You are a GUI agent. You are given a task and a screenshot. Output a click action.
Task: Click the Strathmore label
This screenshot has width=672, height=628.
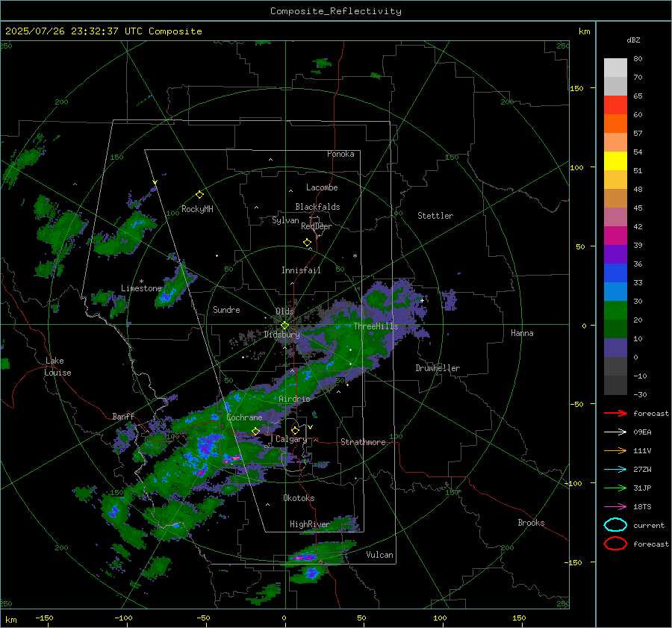[x=363, y=442]
